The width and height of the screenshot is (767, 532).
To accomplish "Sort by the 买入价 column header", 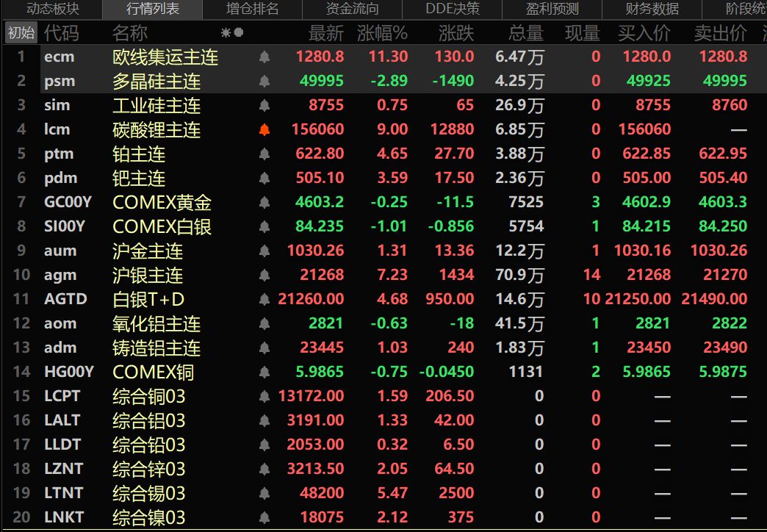I will pyautogui.click(x=644, y=33).
